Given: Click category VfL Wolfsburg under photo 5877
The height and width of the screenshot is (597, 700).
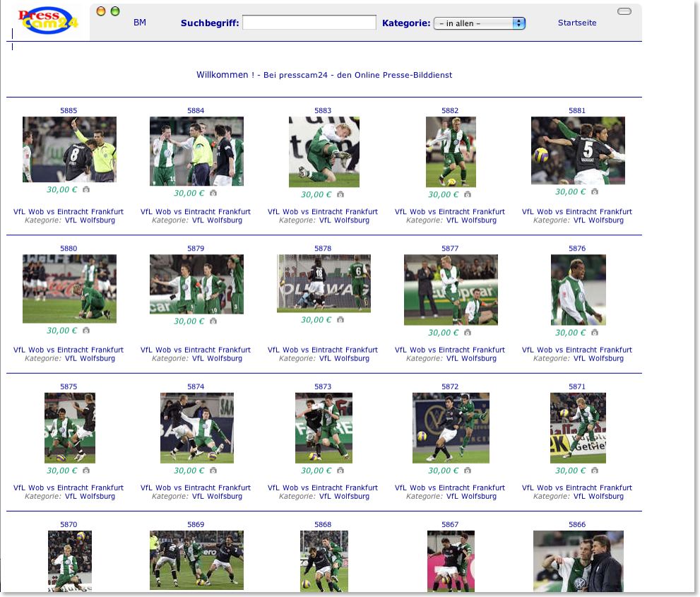Looking at the screenshot, I should pos(471,358).
